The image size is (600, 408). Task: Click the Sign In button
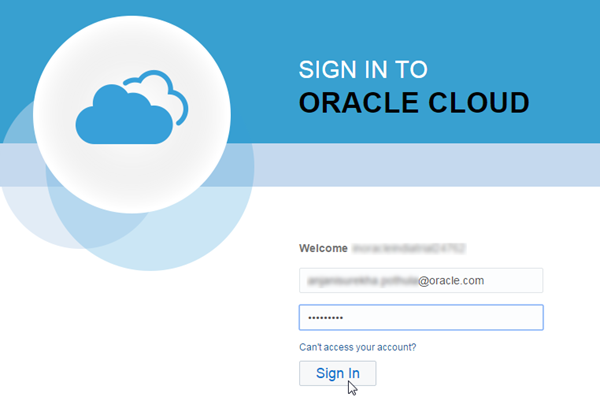pyautogui.click(x=338, y=373)
